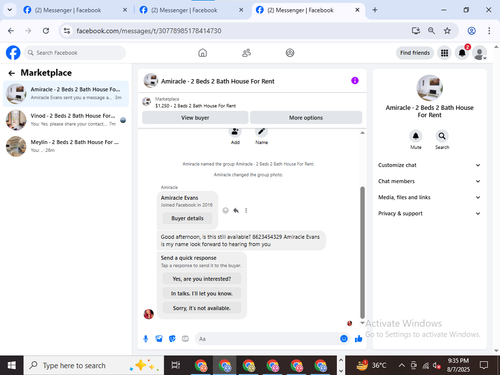
Task: Open more options dots beside message
Action: [x=246, y=210]
